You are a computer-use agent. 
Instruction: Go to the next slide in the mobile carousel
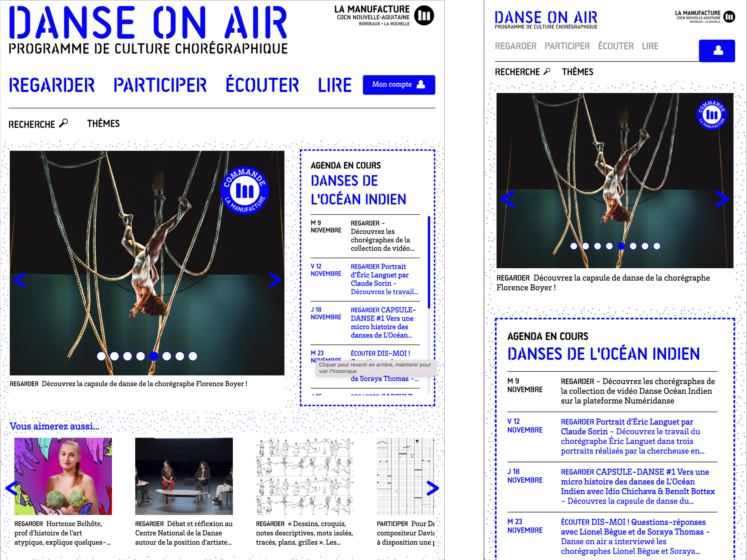point(722,199)
